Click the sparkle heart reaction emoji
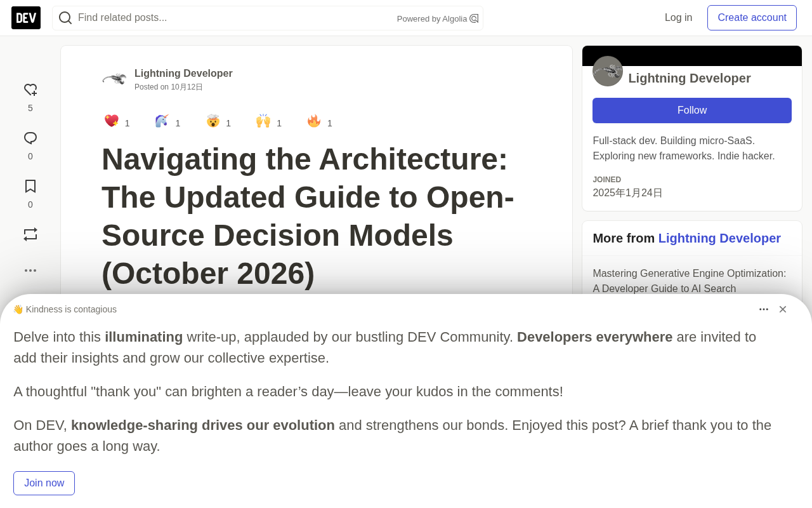 112,121
